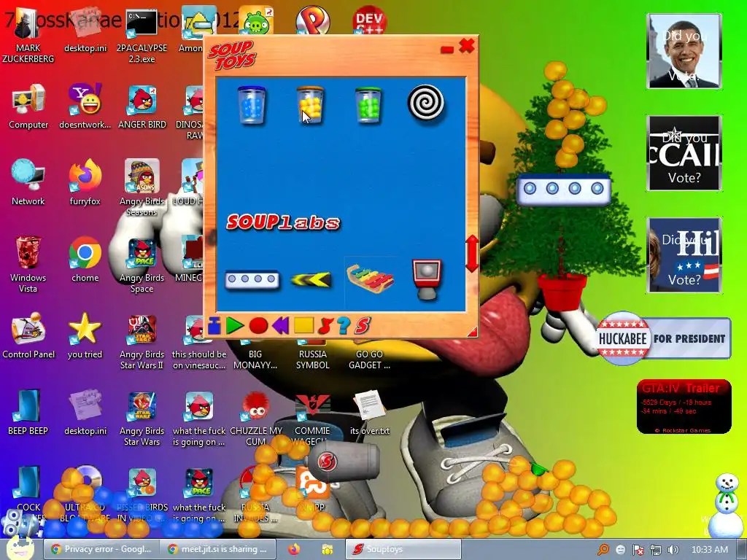The height and width of the screenshot is (560, 747).
Task: Open the 2PACALYPSE 2.3.exe icon
Action: [x=142, y=36]
